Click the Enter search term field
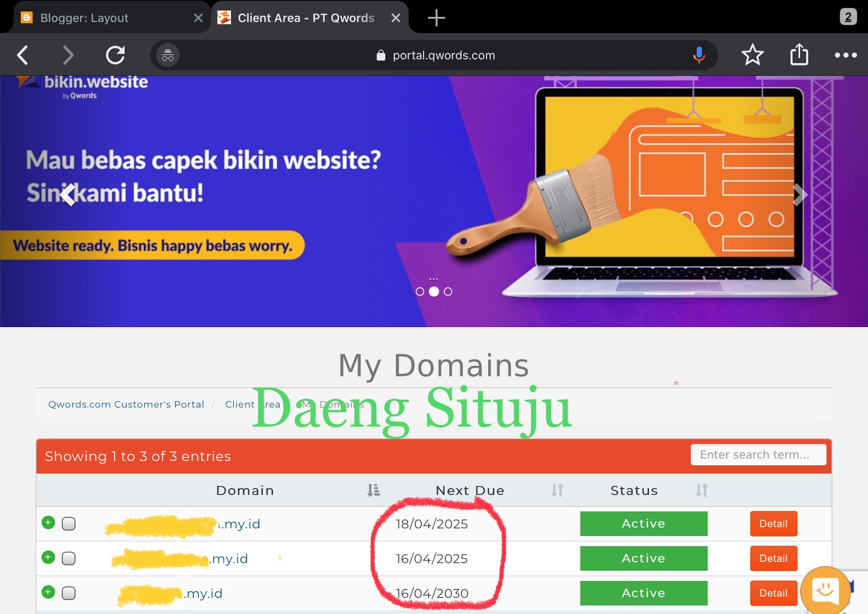Image resolution: width=868 pixels, height=614 pixels. (758, 455)
